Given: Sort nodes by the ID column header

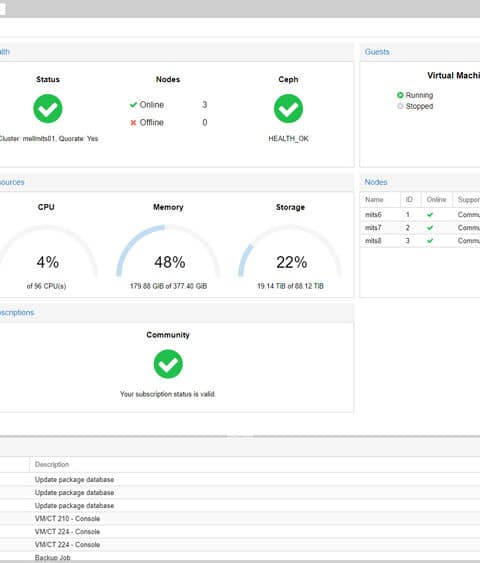Looking at the screenshot, I should (x=410, y=200).
